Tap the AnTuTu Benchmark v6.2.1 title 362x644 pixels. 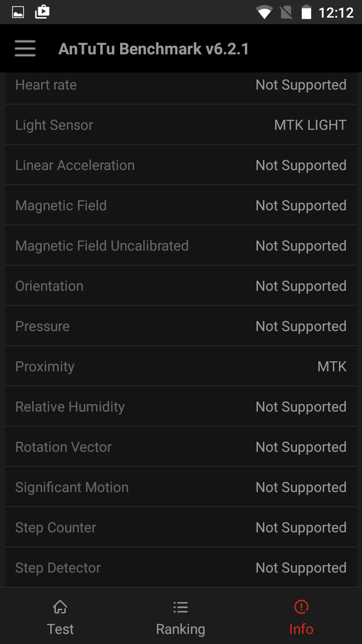coord(153,49)
